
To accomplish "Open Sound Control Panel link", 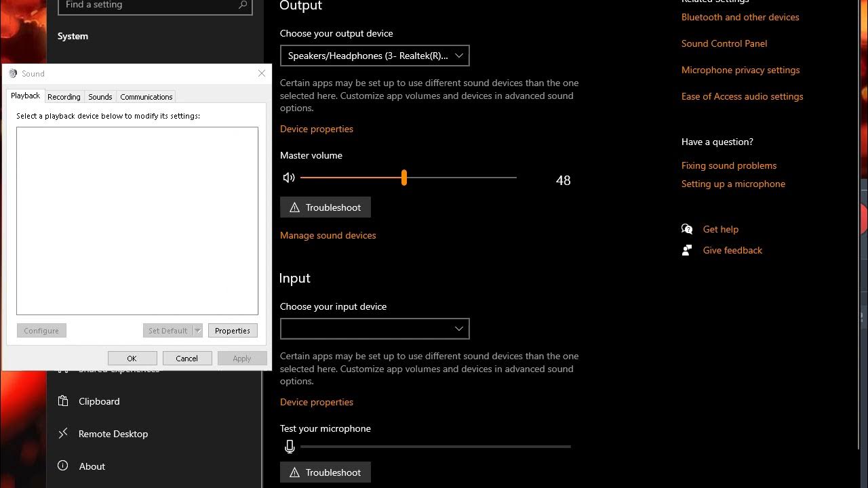I will (x=724, y=43).
